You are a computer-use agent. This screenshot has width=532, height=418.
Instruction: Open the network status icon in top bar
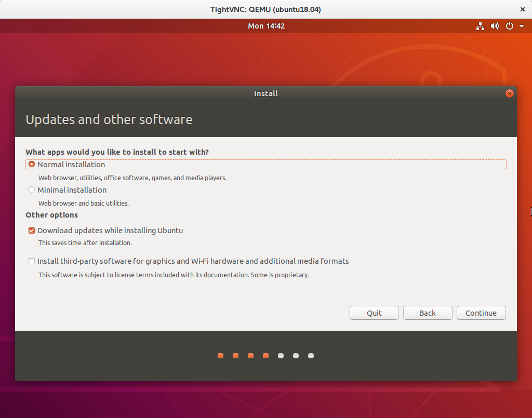point(480,26)
